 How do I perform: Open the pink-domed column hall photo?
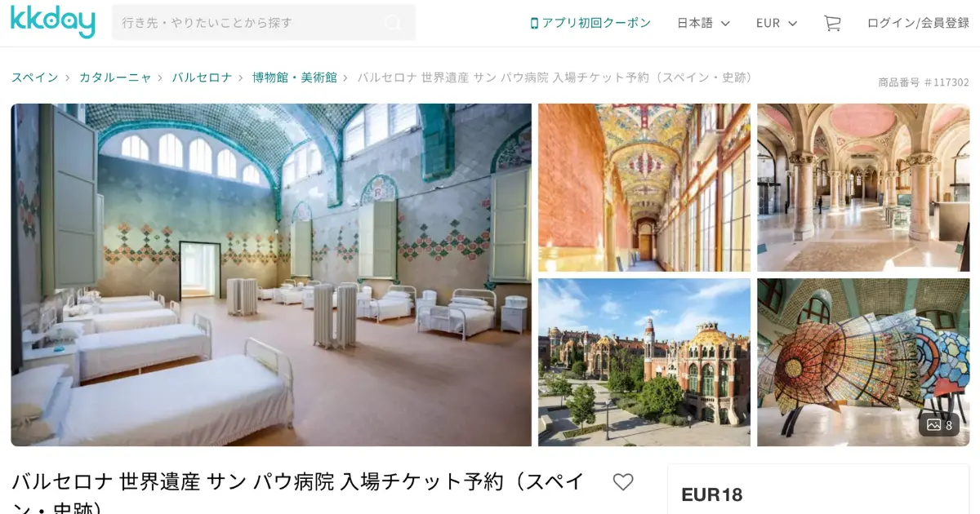point(863,188)
